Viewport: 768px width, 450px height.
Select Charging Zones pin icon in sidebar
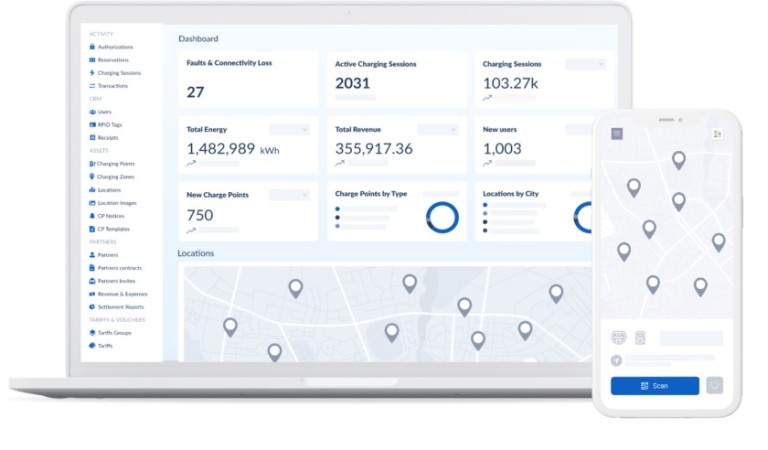pyautogui.click(x=92, y=177)
